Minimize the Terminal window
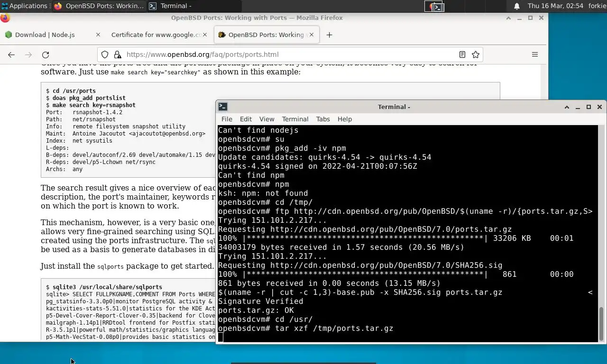The image size is (607, 364). click(578, 107)
